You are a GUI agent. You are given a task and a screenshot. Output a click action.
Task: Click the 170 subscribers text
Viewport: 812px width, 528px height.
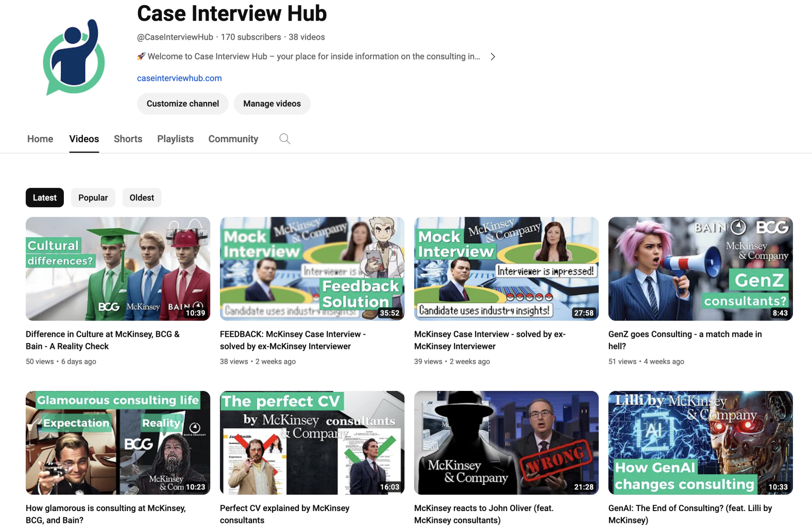pyautogui.click(x=251, y=37)
